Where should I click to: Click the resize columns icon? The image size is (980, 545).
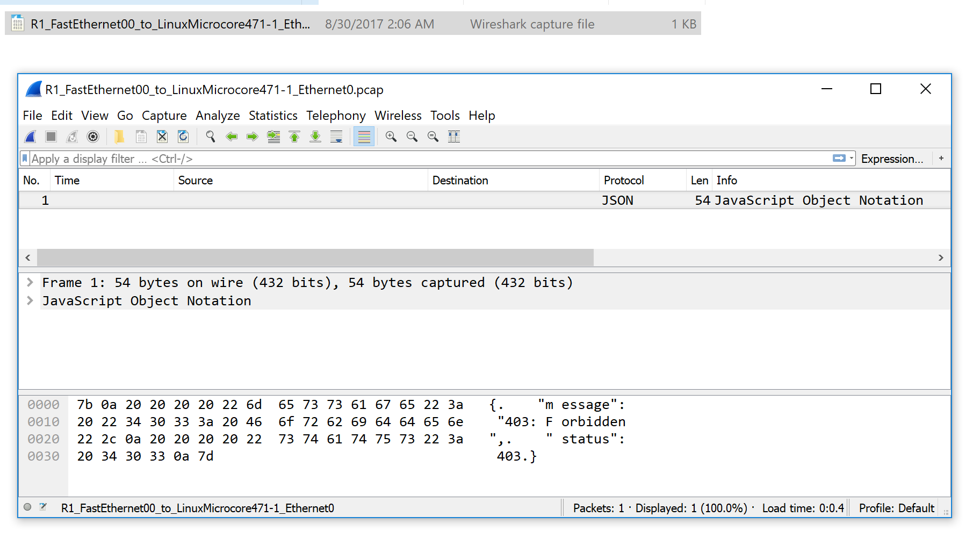(x=454, y=137)
